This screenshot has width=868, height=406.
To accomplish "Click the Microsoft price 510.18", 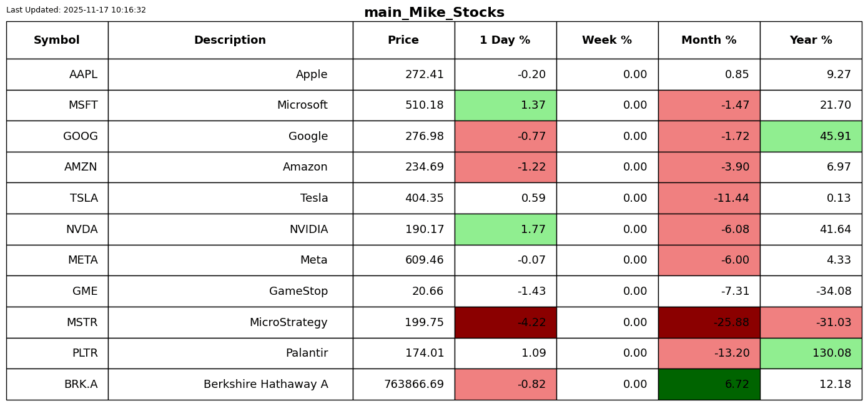I will (424, 105).
